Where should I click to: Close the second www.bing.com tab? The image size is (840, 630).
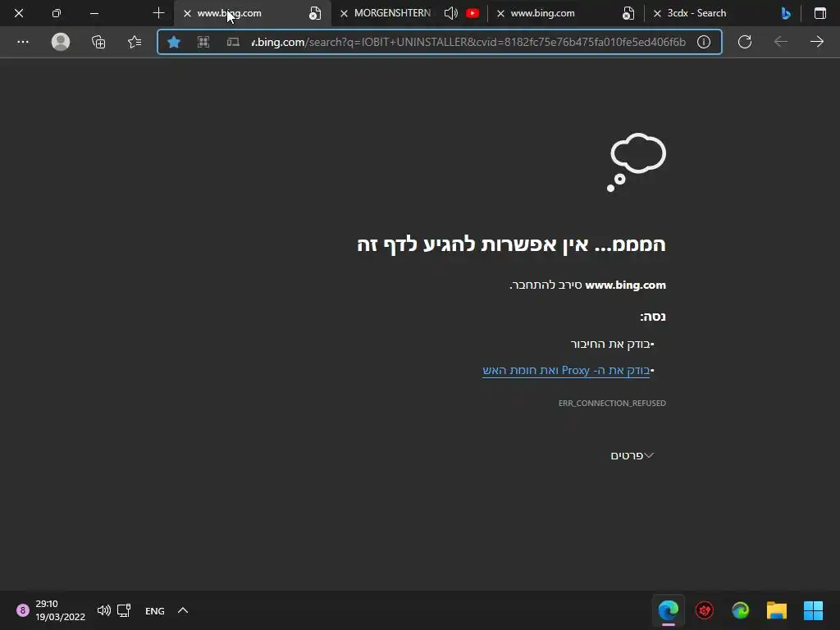pos(500,13)
